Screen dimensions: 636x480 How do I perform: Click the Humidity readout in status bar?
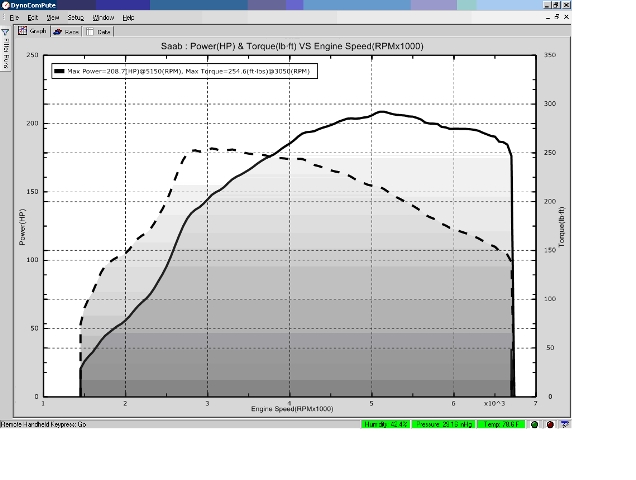(x=387, y=425)
